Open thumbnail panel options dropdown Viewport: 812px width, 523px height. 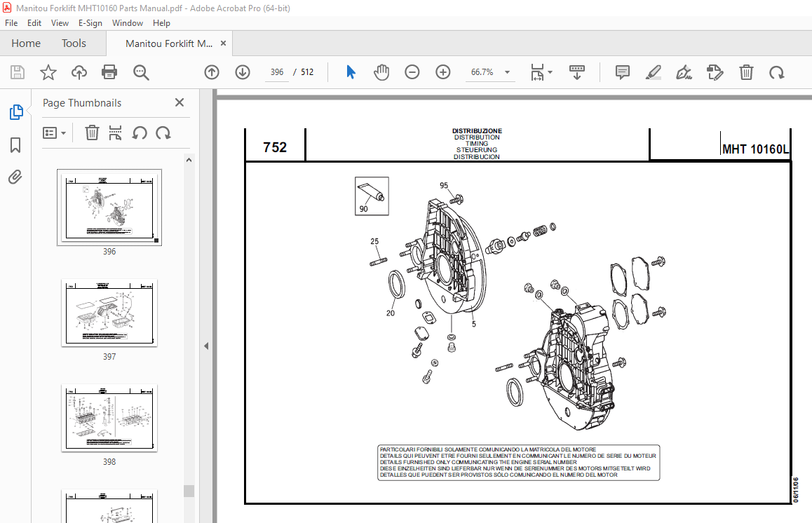tap(54, 133)
